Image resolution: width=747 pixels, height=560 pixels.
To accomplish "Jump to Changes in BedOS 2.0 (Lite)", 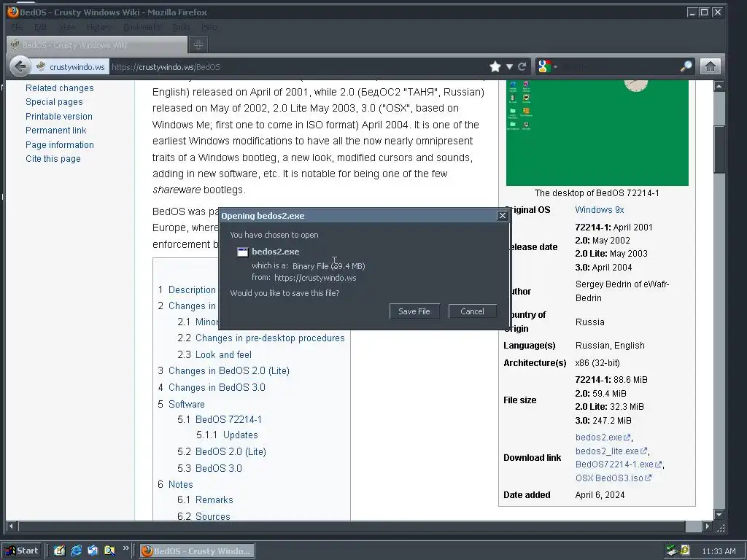I will pyautogui.click(x=223, y=371).
